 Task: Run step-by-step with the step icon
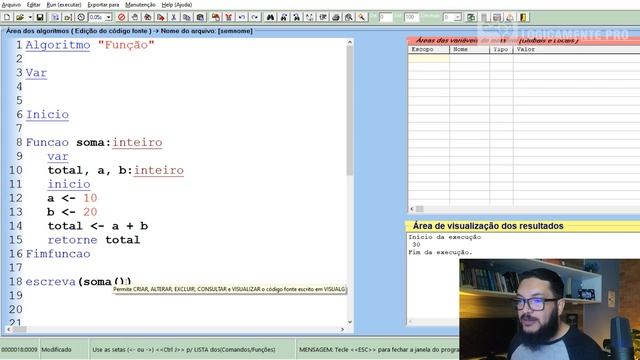pyautogui.click(x=68, y=17)
